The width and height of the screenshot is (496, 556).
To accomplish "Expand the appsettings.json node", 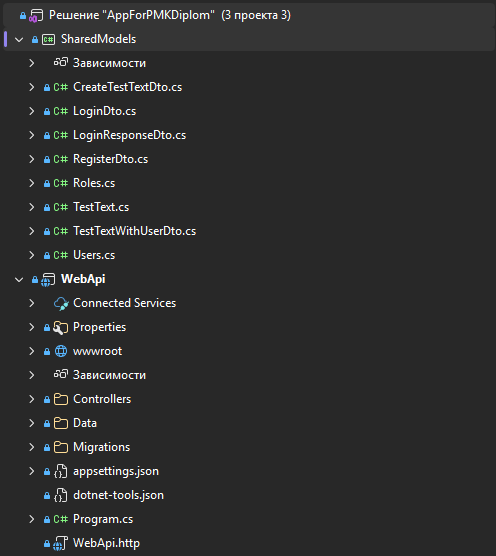I will [32, 471].
